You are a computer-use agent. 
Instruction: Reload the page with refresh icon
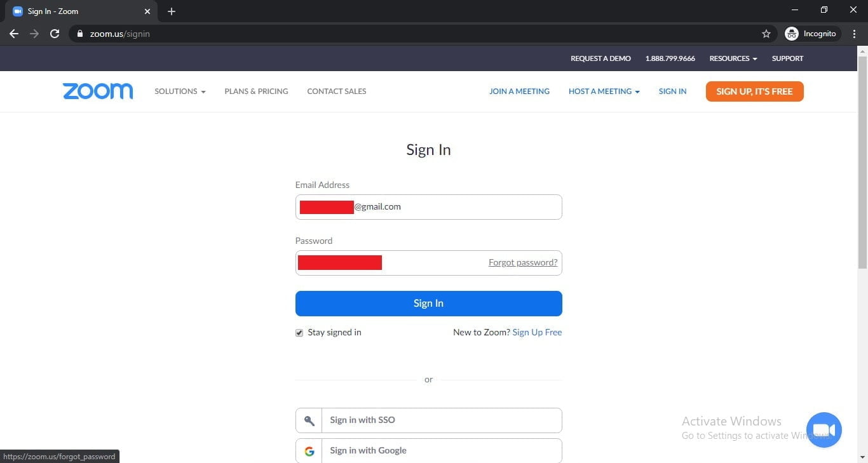(x=55, y=34)
